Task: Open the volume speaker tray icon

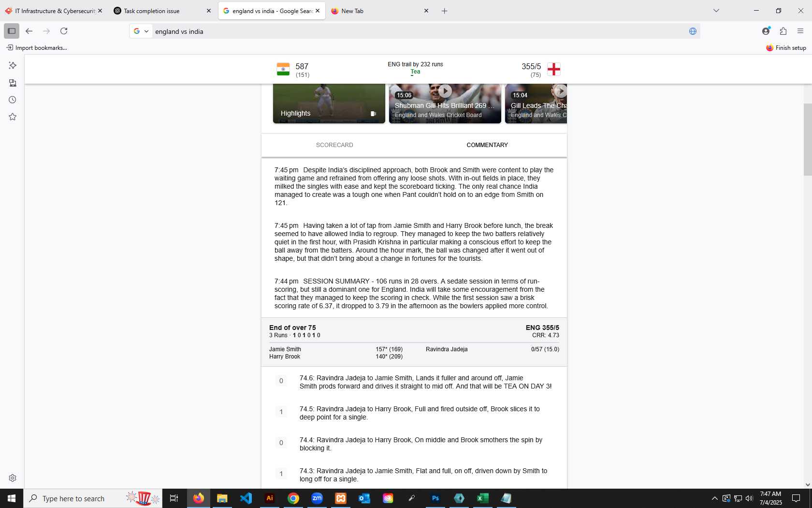Action: (749, 498)
